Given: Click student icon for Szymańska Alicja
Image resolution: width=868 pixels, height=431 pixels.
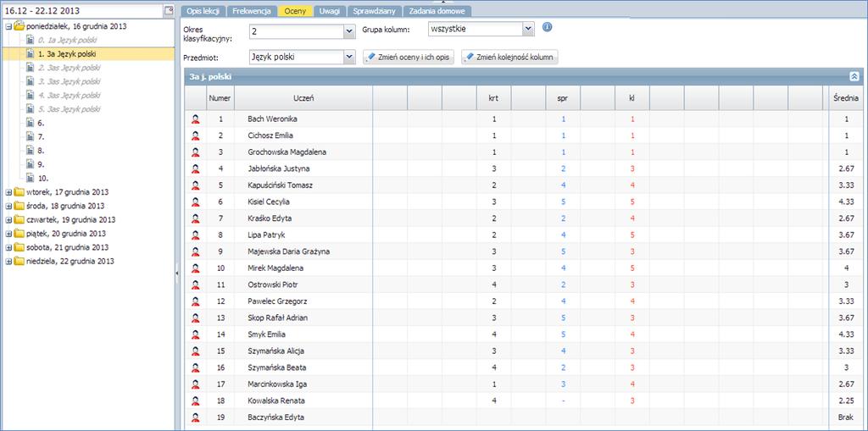Looking at the screenshot, I should [x=196, y=351].
